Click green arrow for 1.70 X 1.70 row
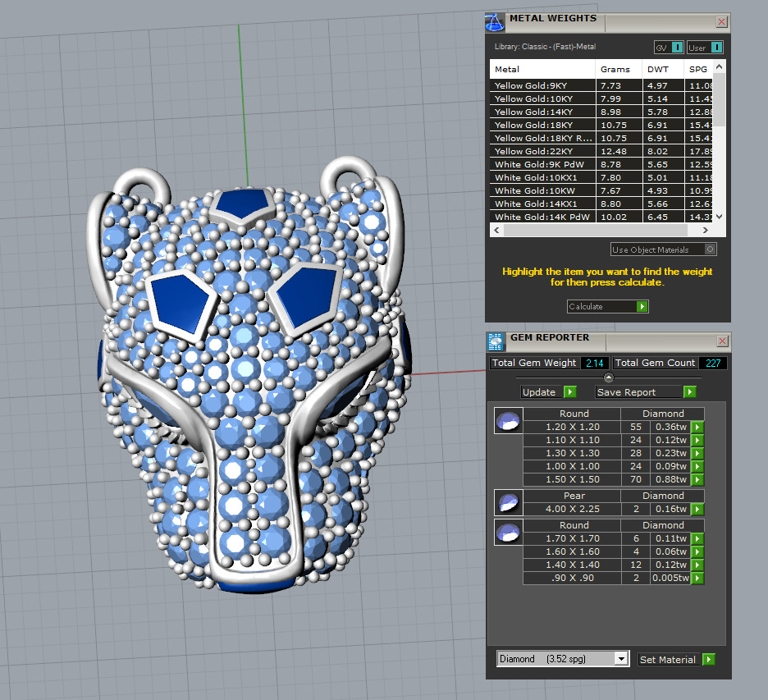Viewport: 768px width, 700px height. tap(697, 539)
